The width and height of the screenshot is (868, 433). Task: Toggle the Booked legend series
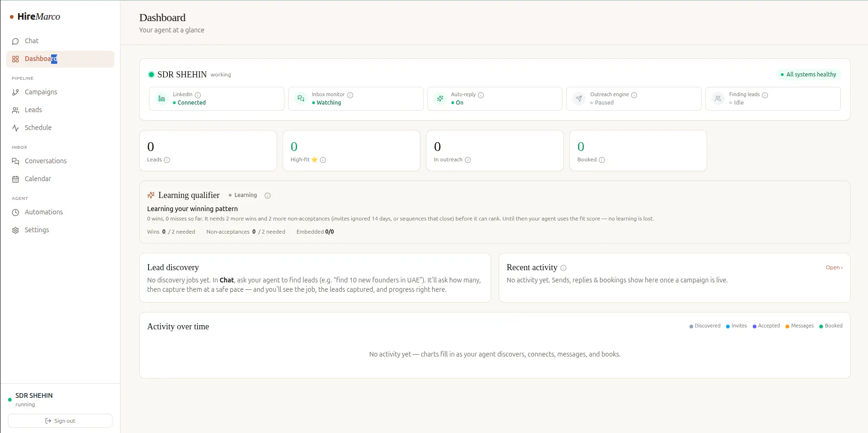(x=831, y=326)
